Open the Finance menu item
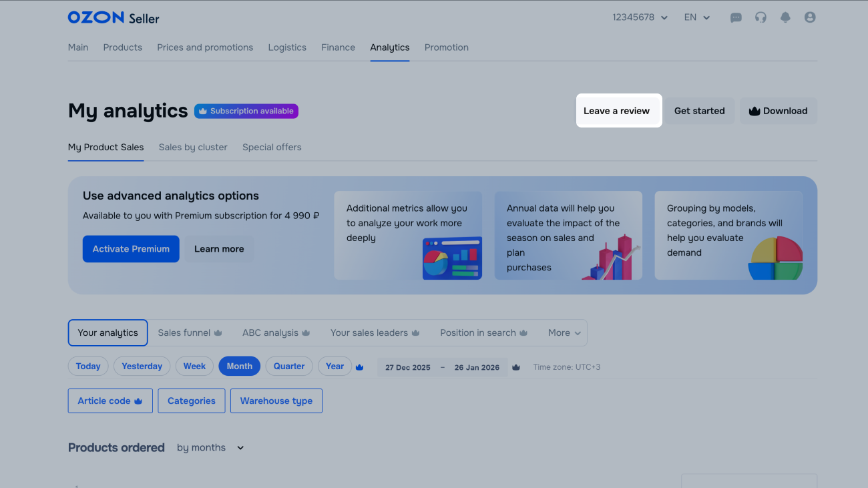868x488 pixels. pyautogui.click(x=338, y=47)
